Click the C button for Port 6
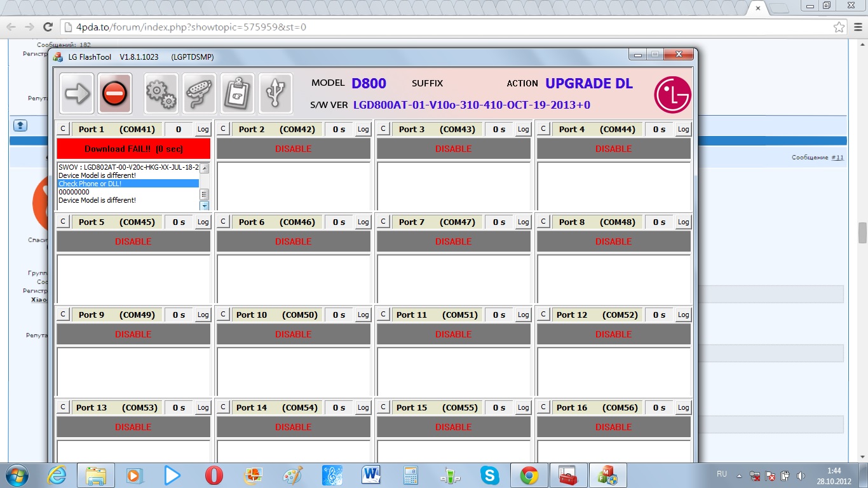Viewport: 868px width, 488px height. [x=223, y=222]
